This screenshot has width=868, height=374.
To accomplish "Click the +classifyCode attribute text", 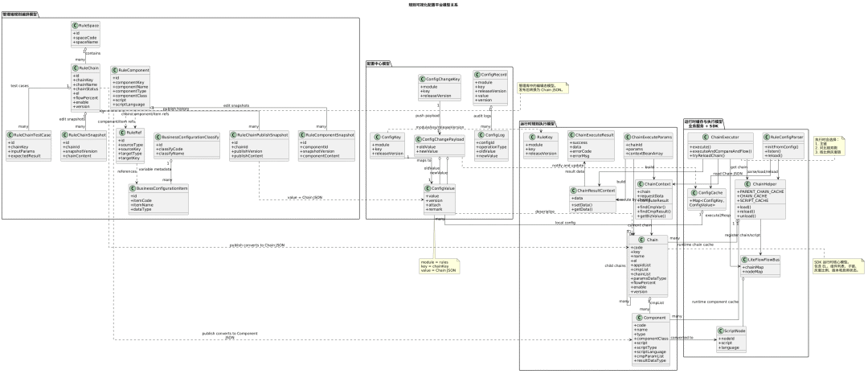I will coord(170,148).
